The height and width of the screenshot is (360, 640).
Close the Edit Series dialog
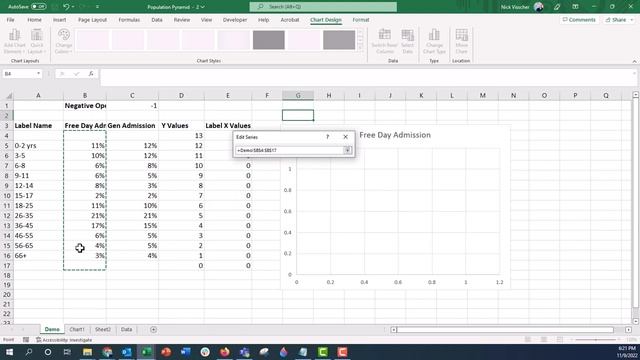[345, 137]
